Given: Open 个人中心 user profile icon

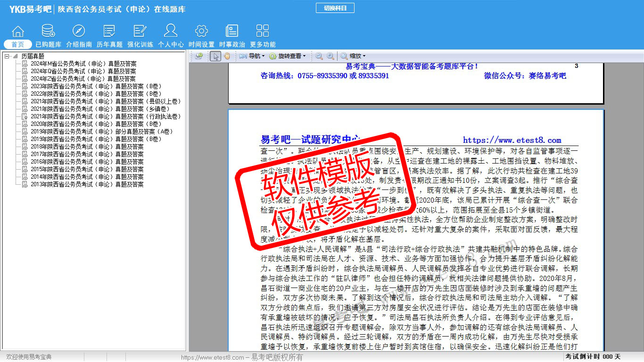Looking at the screenshot, I should tap(171, 31).
